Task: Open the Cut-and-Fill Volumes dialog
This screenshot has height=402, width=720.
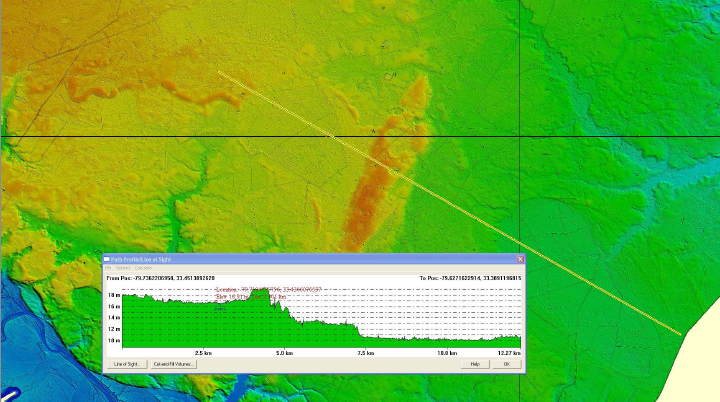Action: (174, 364)
